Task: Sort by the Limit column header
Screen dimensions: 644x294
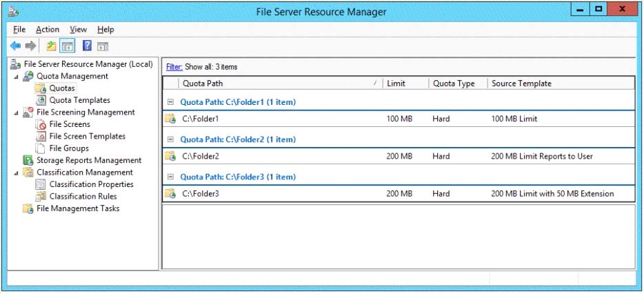Action: tap(405, 84)
